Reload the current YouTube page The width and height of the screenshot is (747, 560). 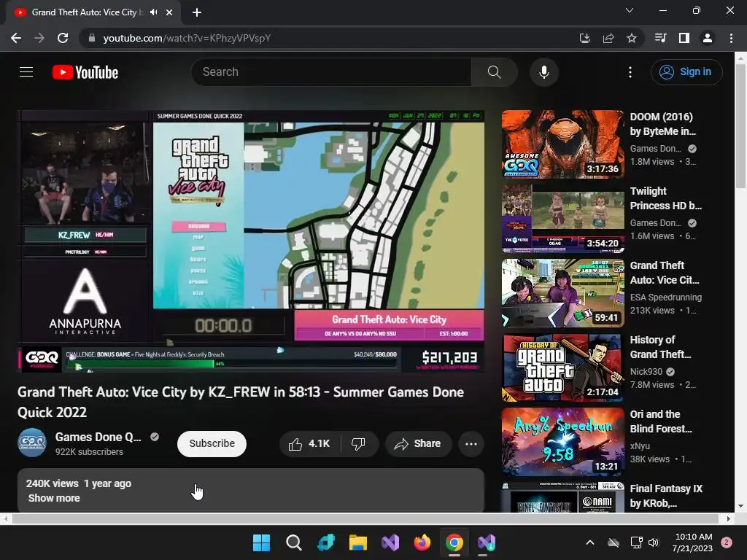[x=63, y=38]
